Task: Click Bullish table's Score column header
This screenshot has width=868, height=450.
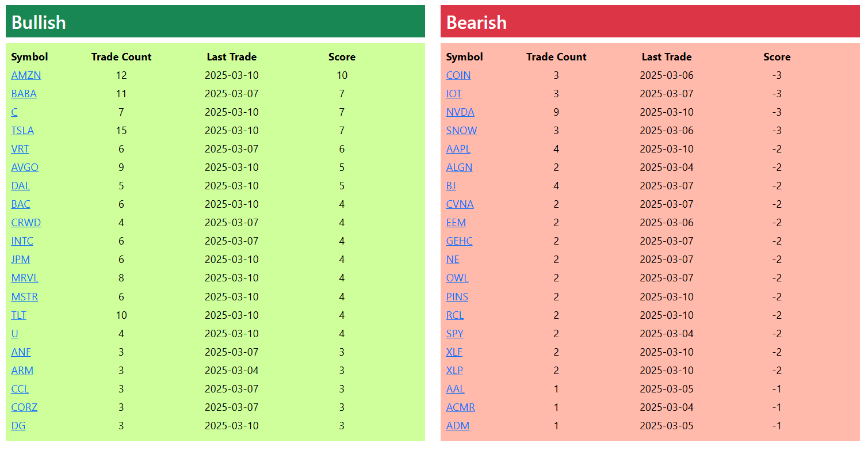Action: coord(342,57)
